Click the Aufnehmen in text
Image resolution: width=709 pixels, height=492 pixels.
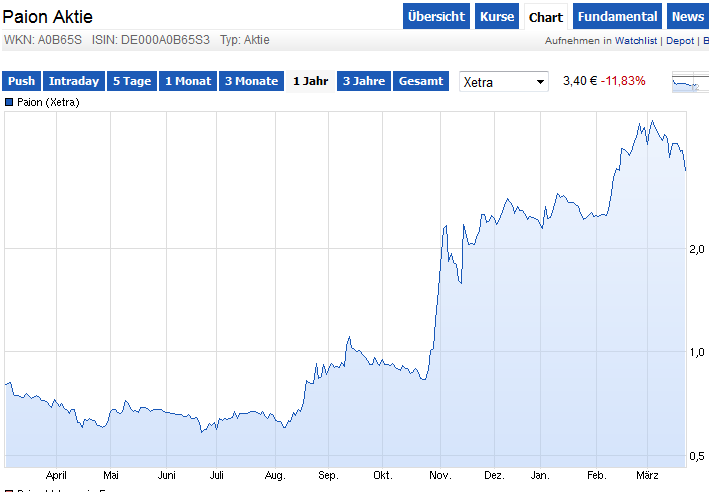[x=578, y=41]
